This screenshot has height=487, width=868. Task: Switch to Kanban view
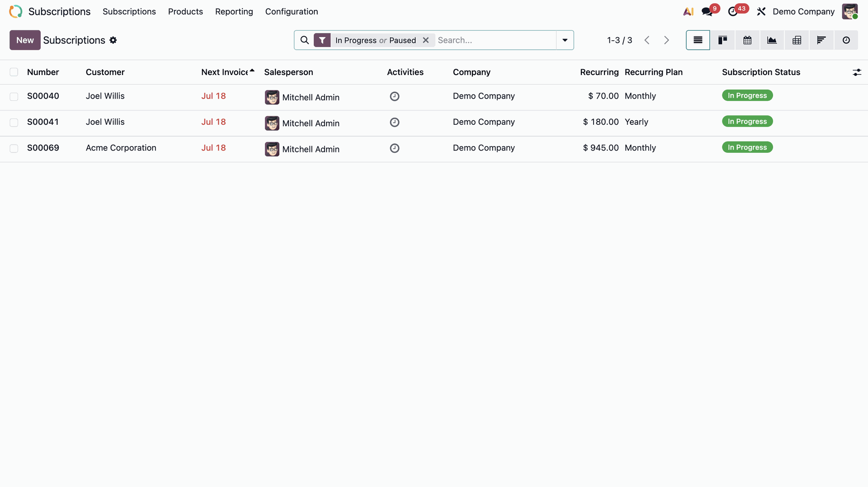pos(722,40)
